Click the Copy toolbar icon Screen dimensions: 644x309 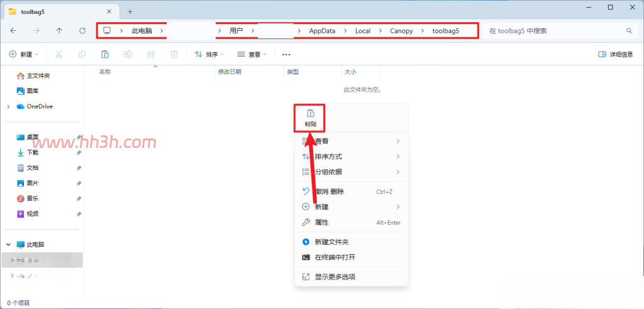[x=82, y=54]
